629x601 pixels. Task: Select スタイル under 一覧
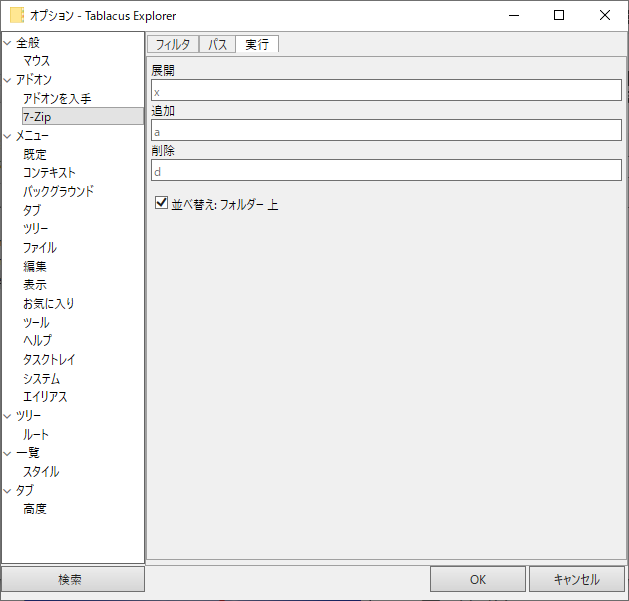pyautogui.click(x=41, y=471)
